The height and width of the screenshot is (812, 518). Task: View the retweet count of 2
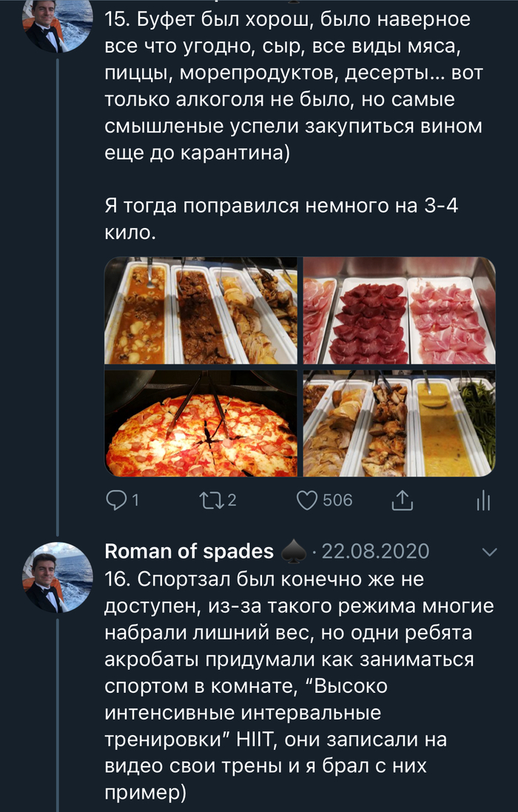[x=232, y=501]
